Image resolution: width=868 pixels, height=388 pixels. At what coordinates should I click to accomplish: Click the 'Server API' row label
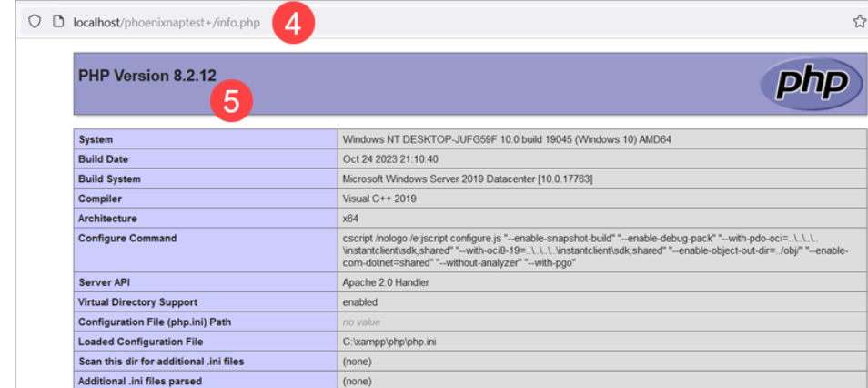(104, 282)
